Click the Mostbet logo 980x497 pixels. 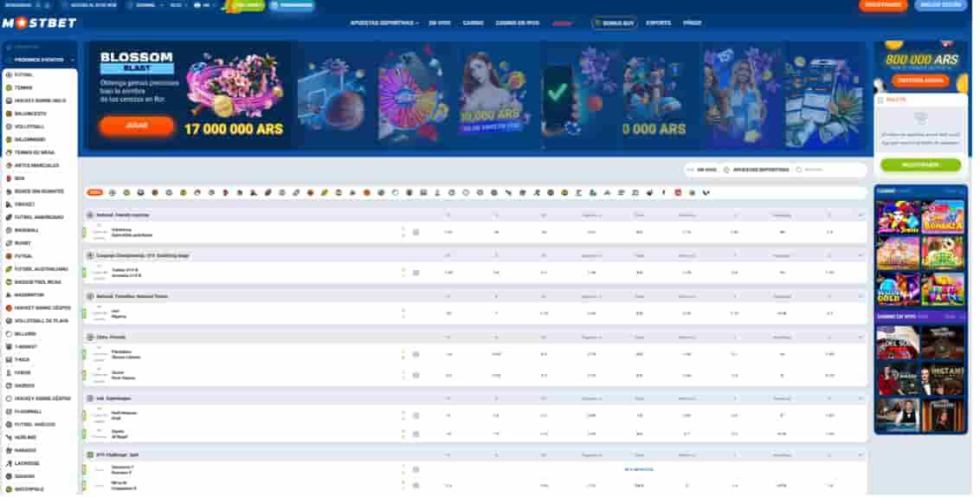coord(39,23)
